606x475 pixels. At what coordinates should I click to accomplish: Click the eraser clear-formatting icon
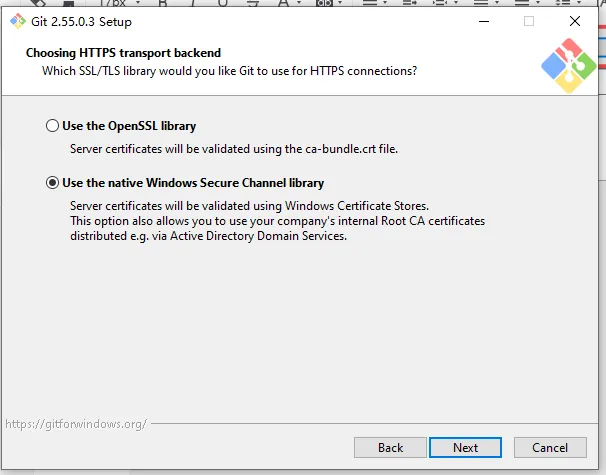coord(38,3)
